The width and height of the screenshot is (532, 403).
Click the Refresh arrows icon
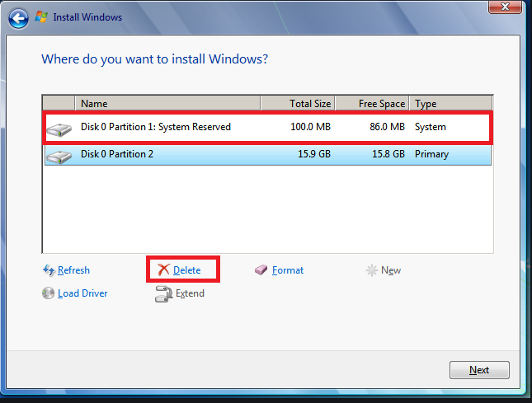[49, 270]
